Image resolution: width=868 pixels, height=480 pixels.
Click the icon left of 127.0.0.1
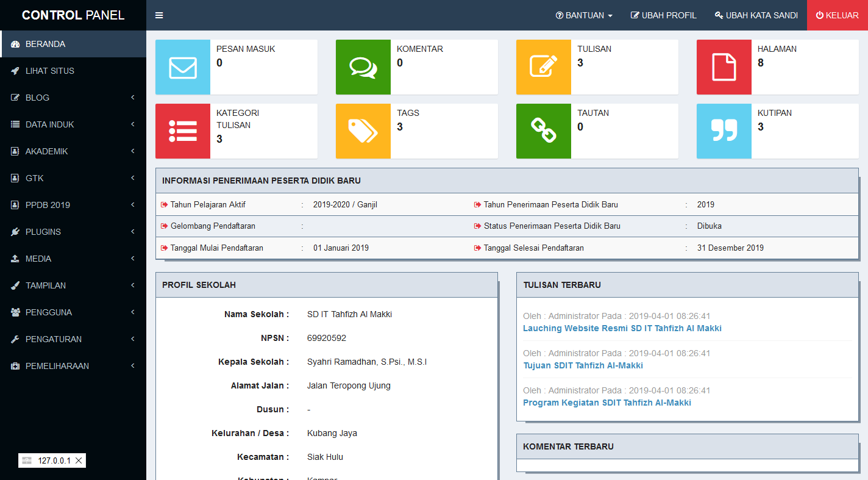point(27,460)
